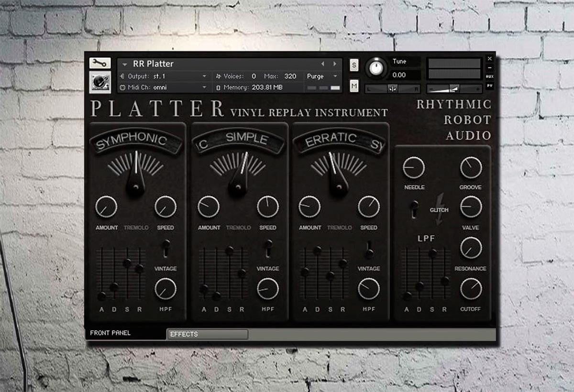Click the Memory value 203.81 MB
574x392 pixels.
(x=267, y=87)
